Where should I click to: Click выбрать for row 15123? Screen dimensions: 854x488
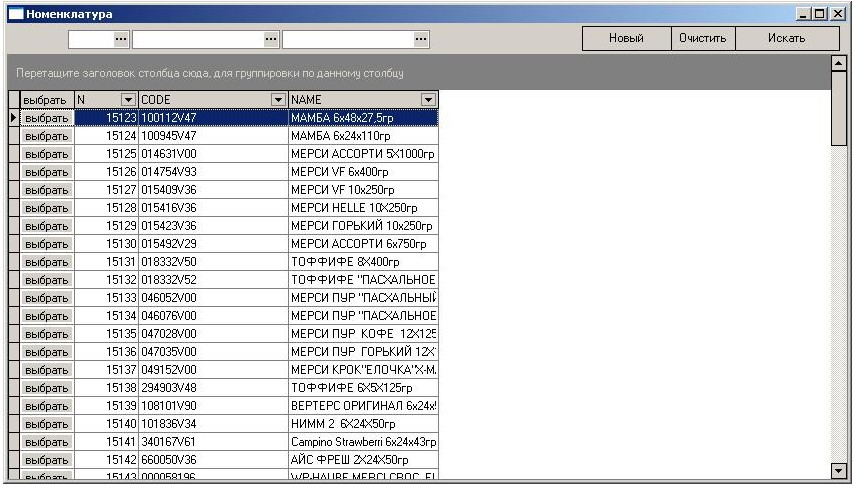(x=46, y=118)
